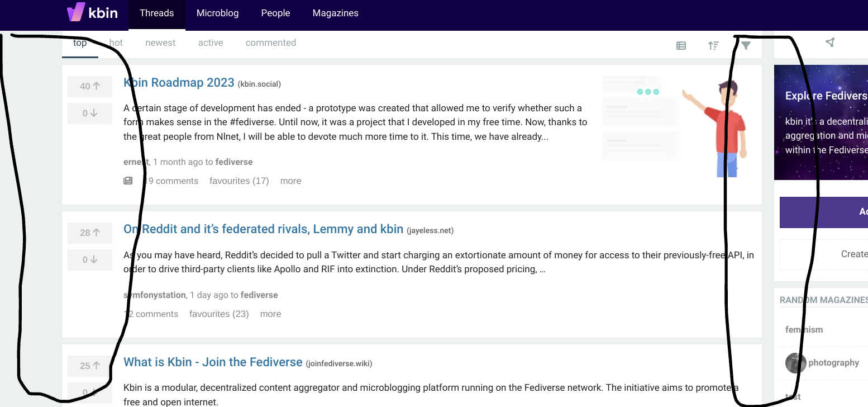Image resolution: width=868 pixels, height=407 pixels.
Task: Upvote the Kbin Roadmap 2023 thread
Action: coord(89,86)
